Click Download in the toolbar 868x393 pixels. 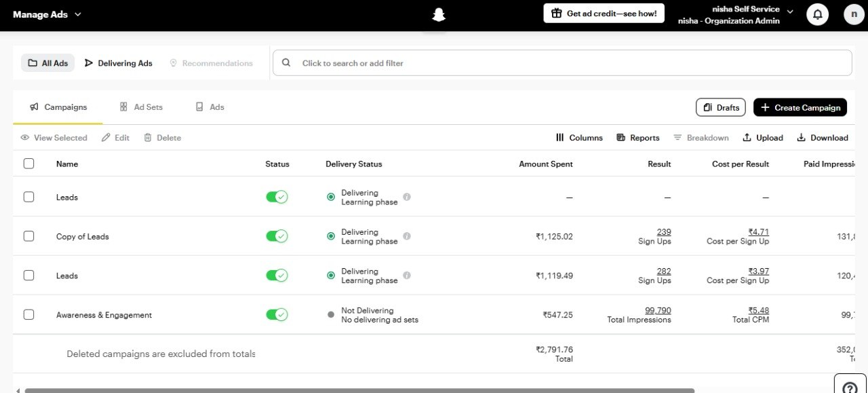pos(823,138)
